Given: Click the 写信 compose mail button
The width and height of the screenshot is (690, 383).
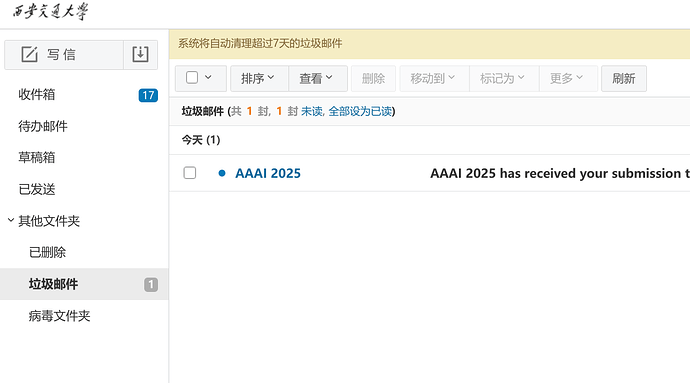Looking at the screenshot, I should [64, 55].
